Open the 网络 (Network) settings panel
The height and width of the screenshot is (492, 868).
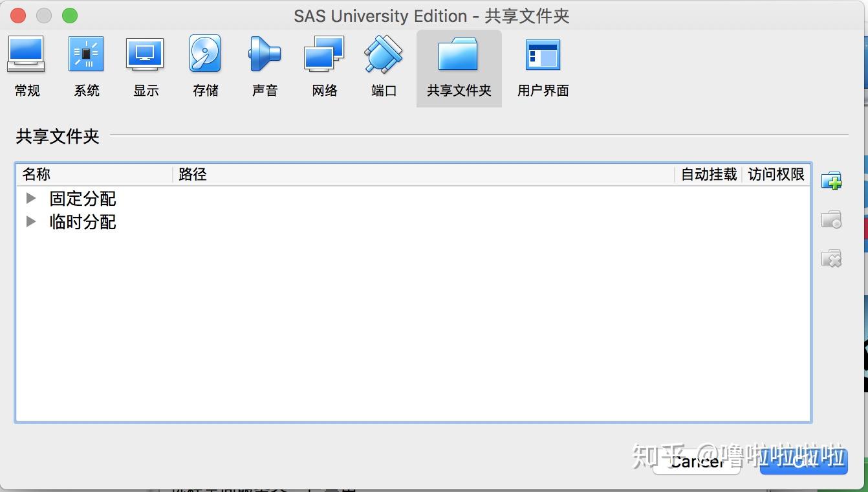click(324, 65)
